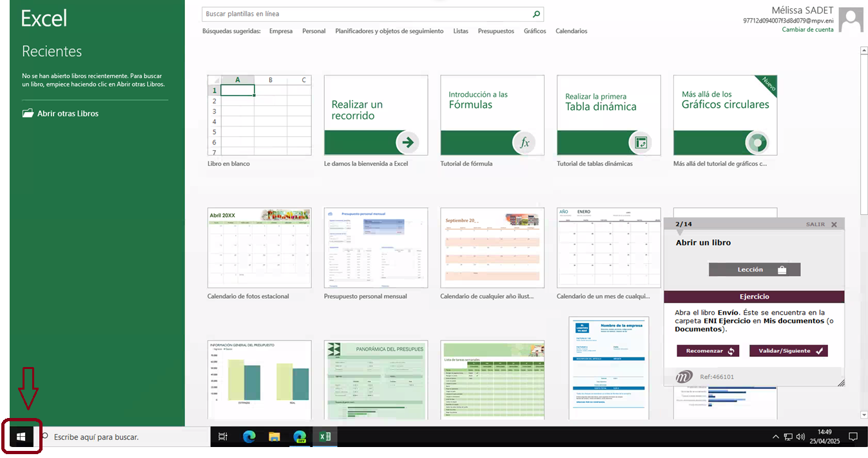Open Edge Dev from the taskbar
Viewport: 868px width, 458px height.
point(300,437)
